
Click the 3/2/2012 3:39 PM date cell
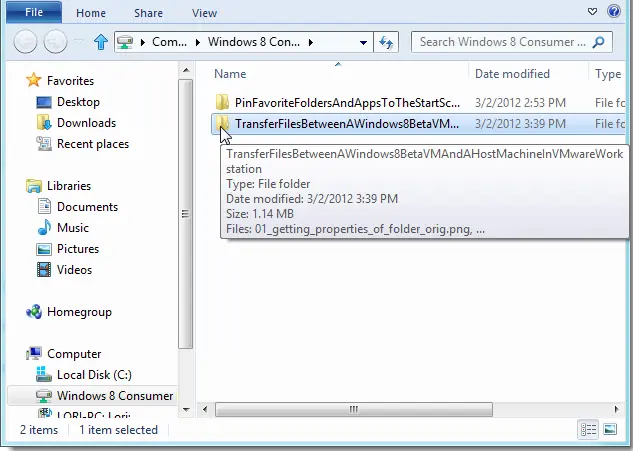[520, 124]
